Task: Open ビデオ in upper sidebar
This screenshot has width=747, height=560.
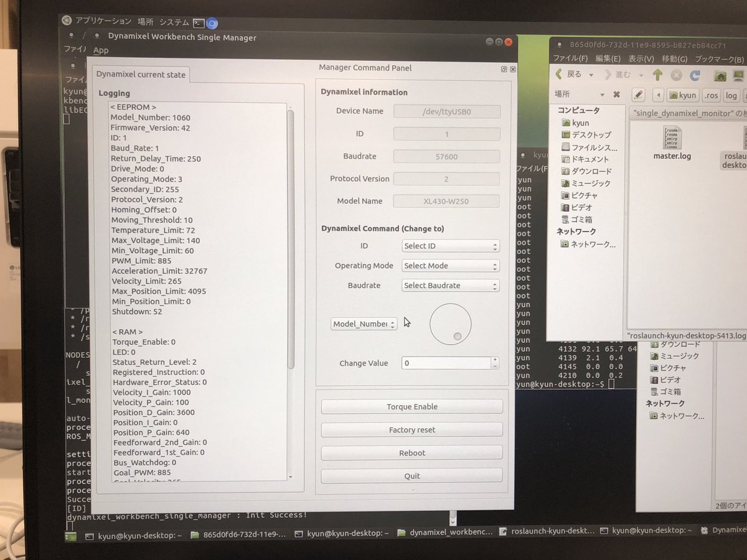Action: pyautogui.click(x=576, y=207)
